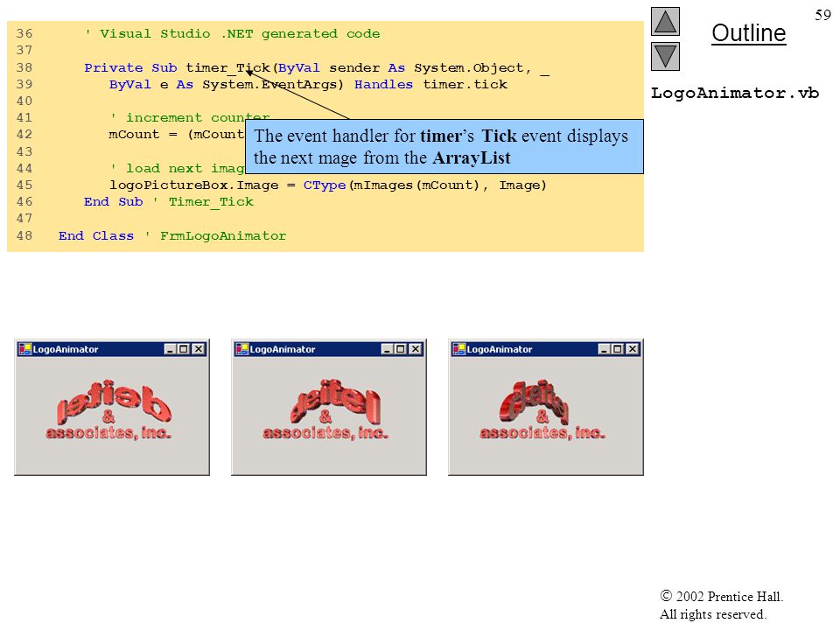Click the second LogoAnimator window's app icon
Image resolution: width=840 pixels, height=630 pixels.
click(241, 349)
